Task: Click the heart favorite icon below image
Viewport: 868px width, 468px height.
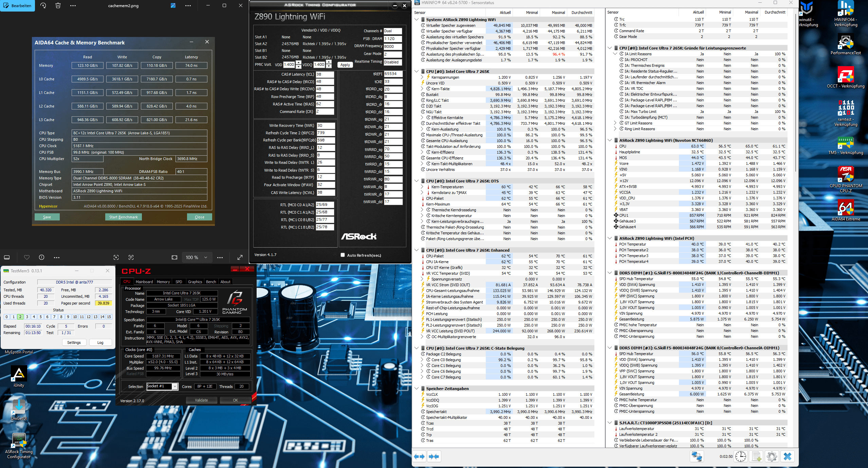Action: click(27, 257)
